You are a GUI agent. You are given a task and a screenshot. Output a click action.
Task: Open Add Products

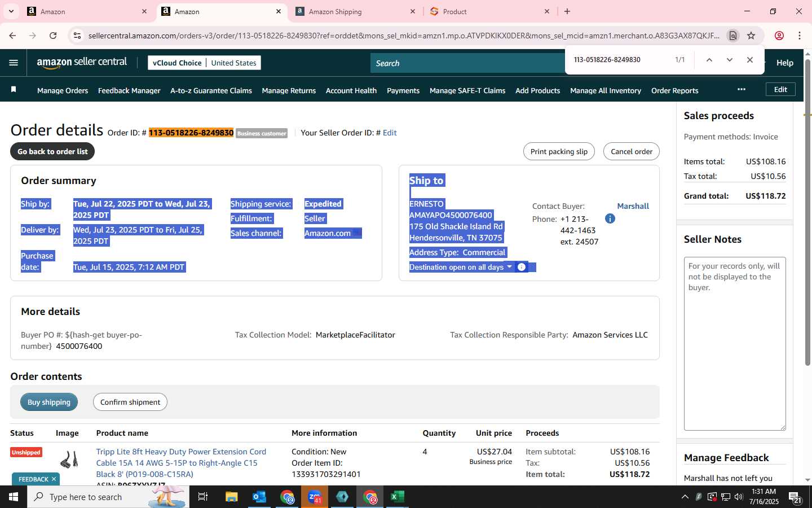pyautogui.click(x=538, y=90)
